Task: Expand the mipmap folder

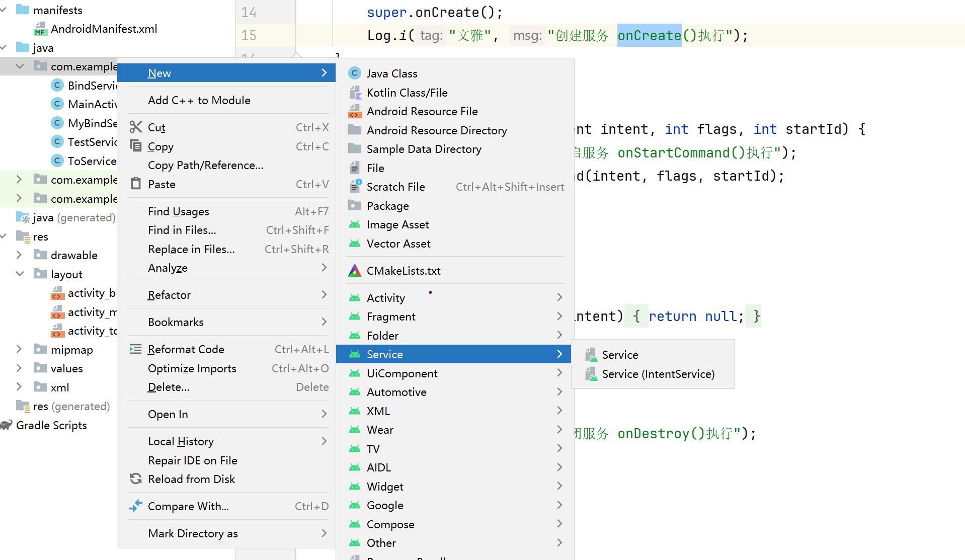Action: pos(19,350)
